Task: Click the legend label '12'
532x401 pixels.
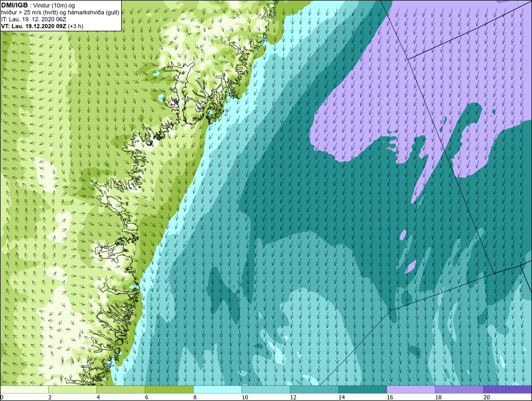Action: pyautogui.click(x=293, y=397)
